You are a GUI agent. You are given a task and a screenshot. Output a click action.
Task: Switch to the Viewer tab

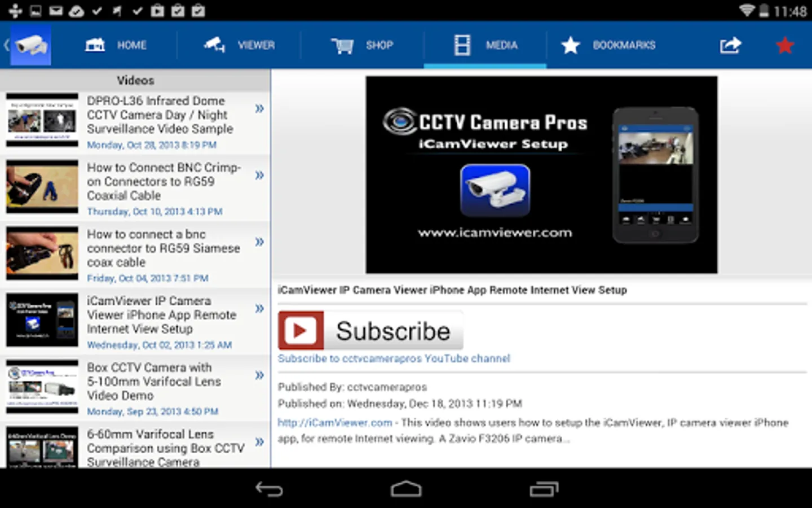239,45
